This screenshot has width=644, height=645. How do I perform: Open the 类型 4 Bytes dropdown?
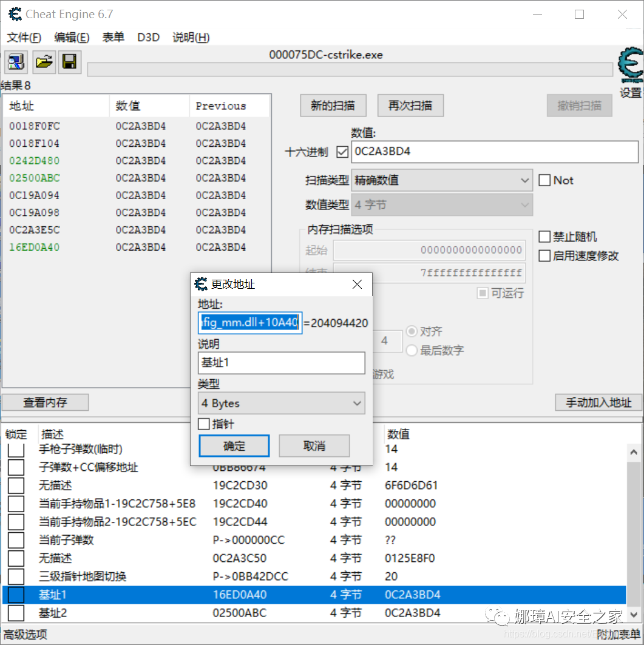282,403
